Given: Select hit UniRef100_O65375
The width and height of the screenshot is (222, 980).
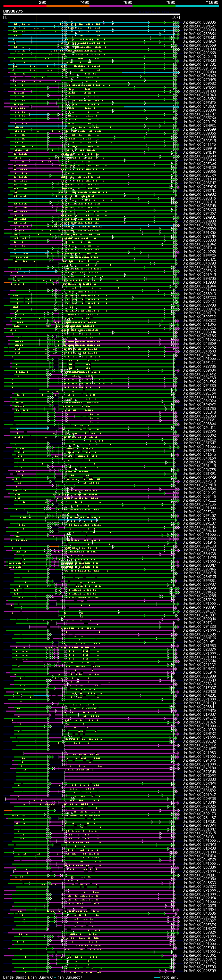Looking at the screenshot, I should tap(199, 225).
